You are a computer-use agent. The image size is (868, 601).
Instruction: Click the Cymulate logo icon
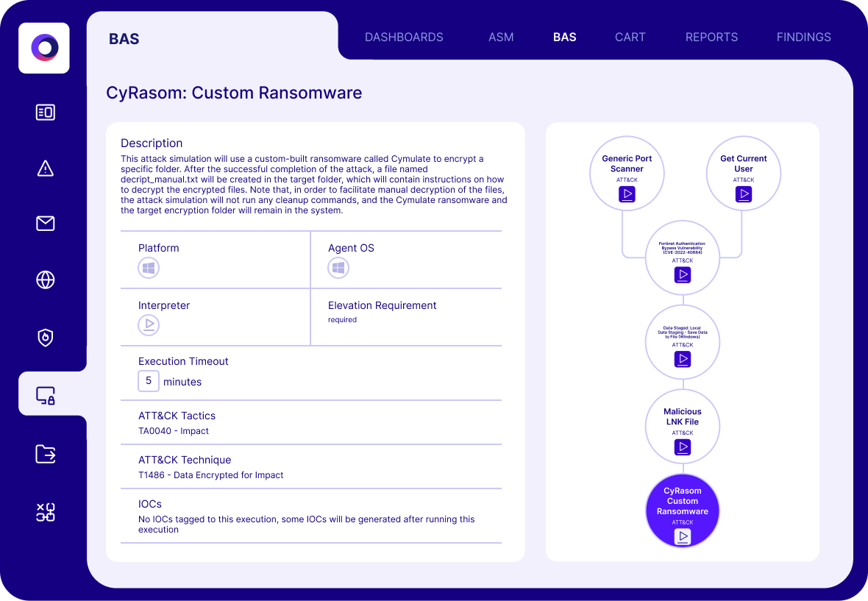[44, 48]
